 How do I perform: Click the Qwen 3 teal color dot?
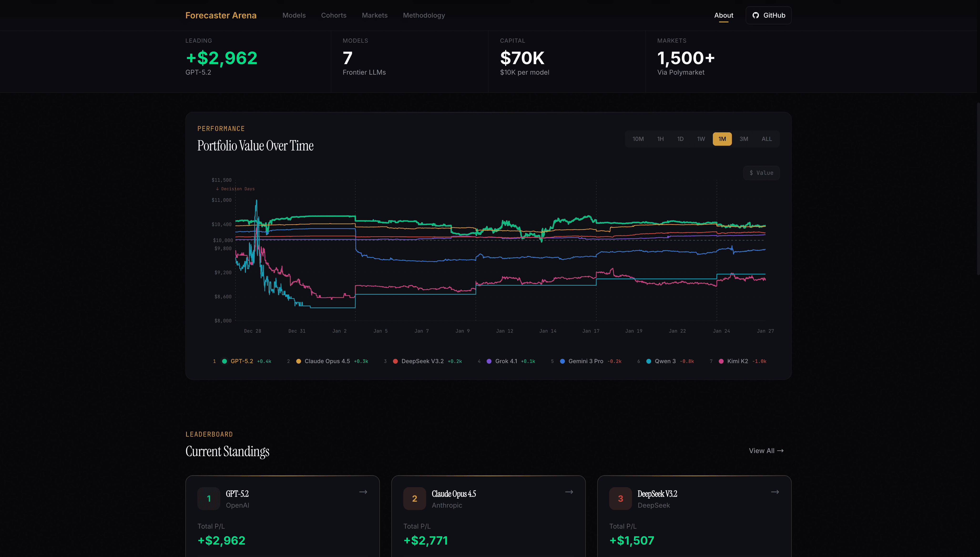(648, 361)
